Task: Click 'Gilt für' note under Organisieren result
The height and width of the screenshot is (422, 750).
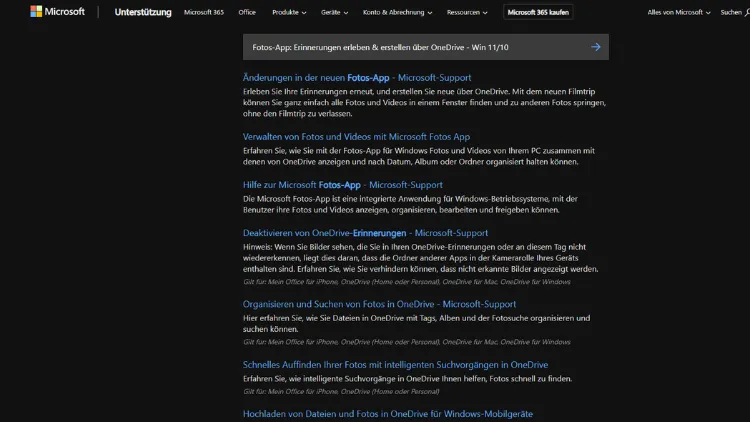Action: click(x=407, y=342)
